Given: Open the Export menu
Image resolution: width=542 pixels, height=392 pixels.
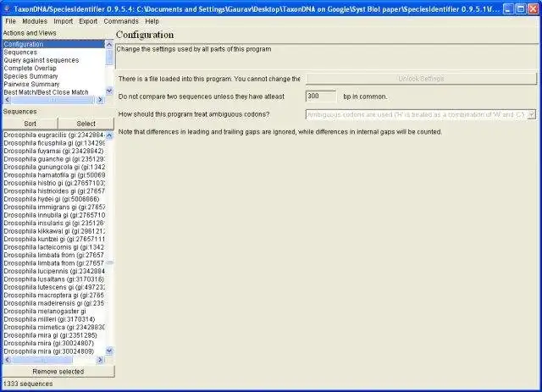Looking at the screenshot, I should pos(88,21).
